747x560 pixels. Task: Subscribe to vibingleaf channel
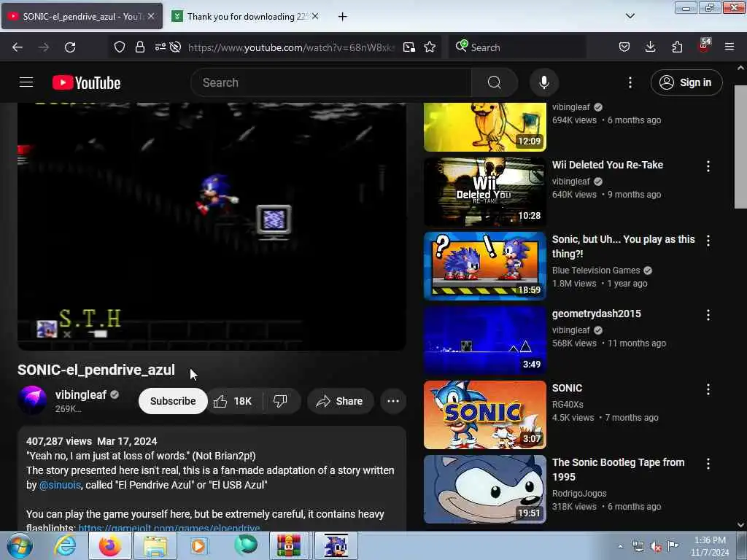[x=172, y=401]
